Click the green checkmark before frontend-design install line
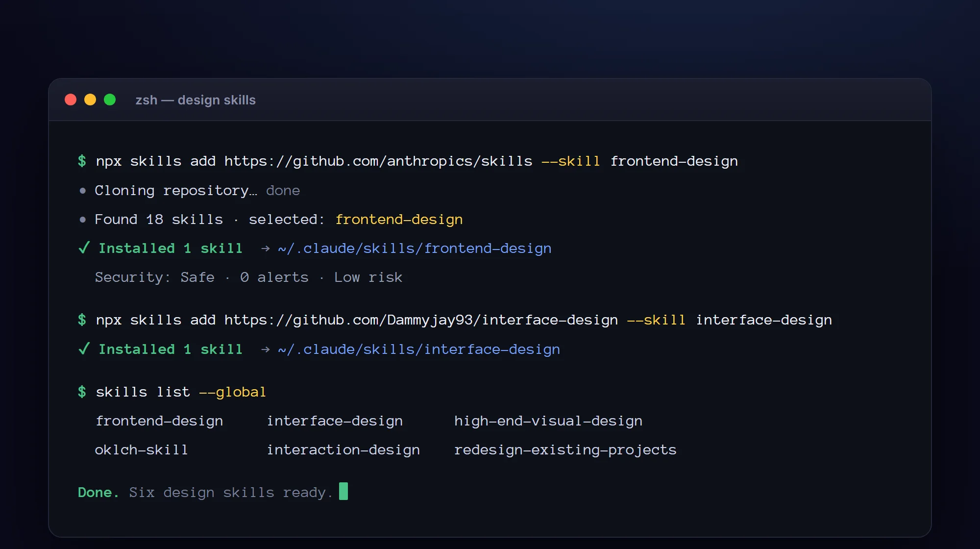Viewport: 980px width, 549px height. [x=84, y=248]
